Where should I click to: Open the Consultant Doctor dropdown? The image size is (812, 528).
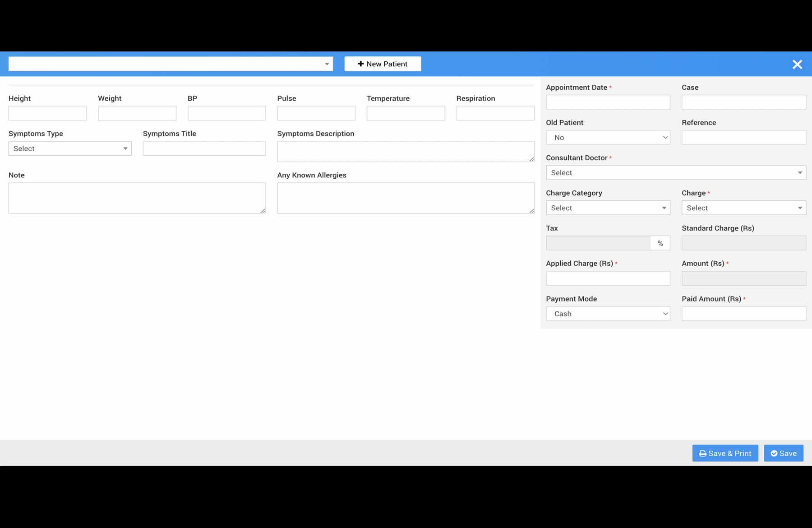point(675,173)
